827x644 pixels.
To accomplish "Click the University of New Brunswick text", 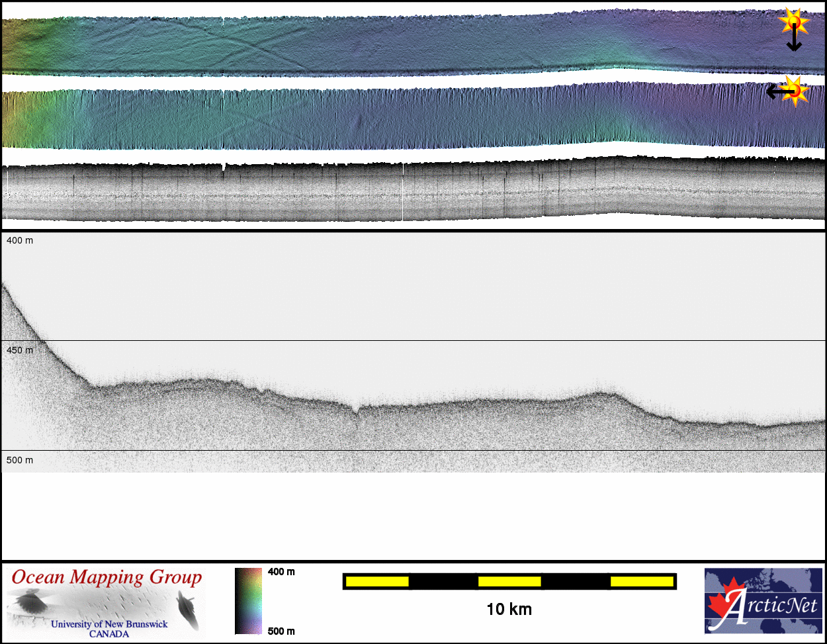I will (x=109, y=624).
